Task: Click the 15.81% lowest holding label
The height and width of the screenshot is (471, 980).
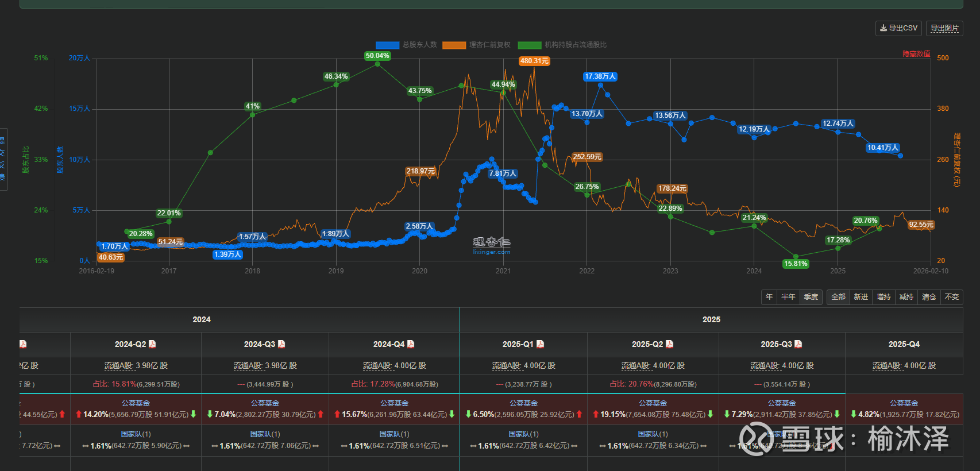Action: (796, 264)
